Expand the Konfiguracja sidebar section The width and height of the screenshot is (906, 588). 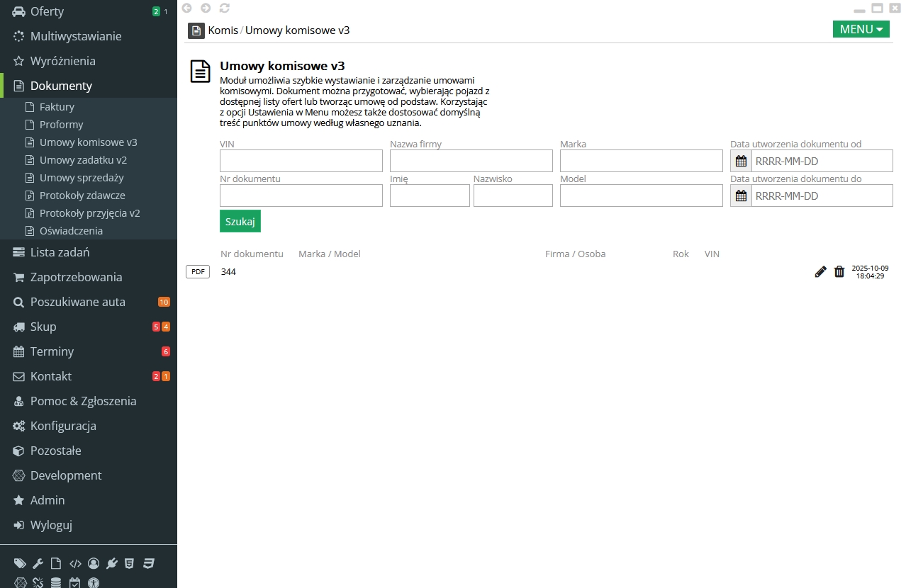coord(63,426)
